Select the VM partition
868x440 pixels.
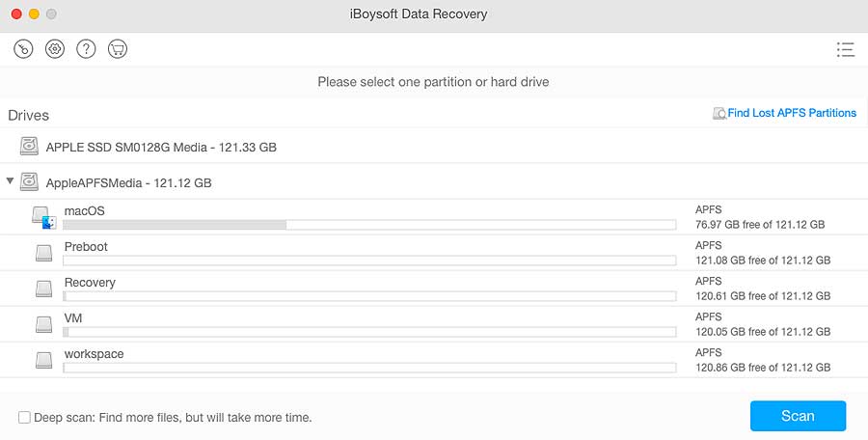[434, 324]
